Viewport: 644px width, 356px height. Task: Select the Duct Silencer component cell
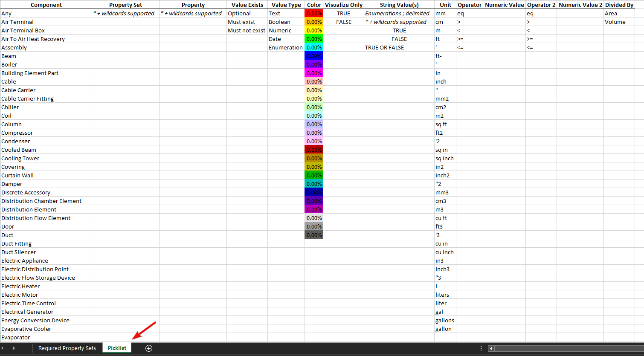46,252
